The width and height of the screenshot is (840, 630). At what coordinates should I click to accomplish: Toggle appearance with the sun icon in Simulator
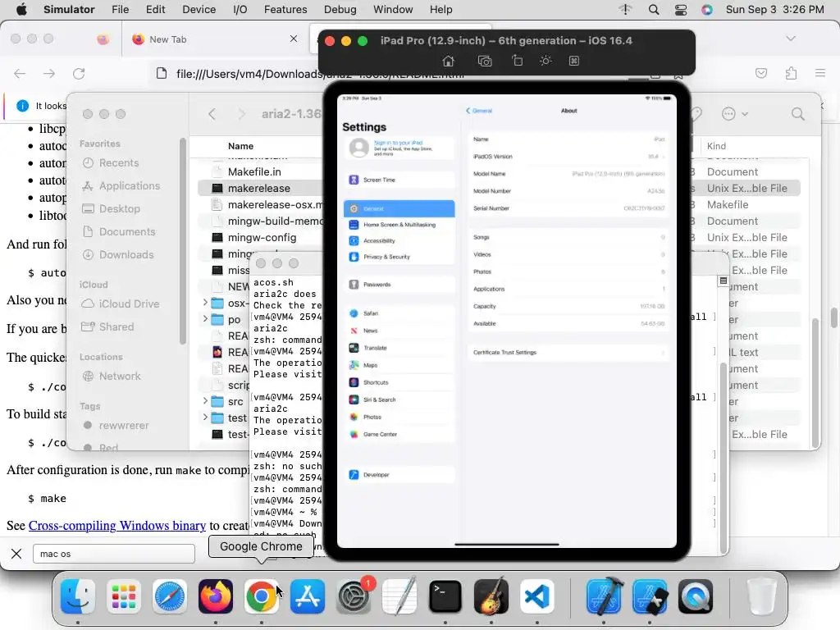[x=546, y=61]
